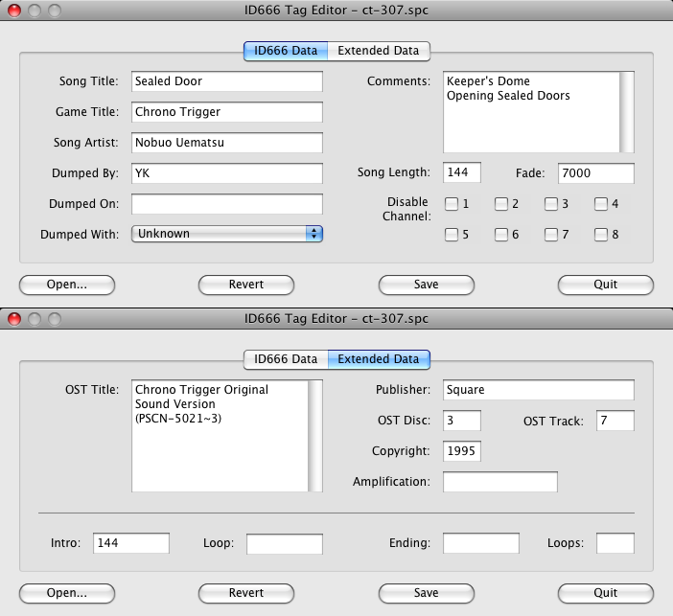The image size is (673, 616).
Task: Click the Comments box scrollbar
Action: 627,112
